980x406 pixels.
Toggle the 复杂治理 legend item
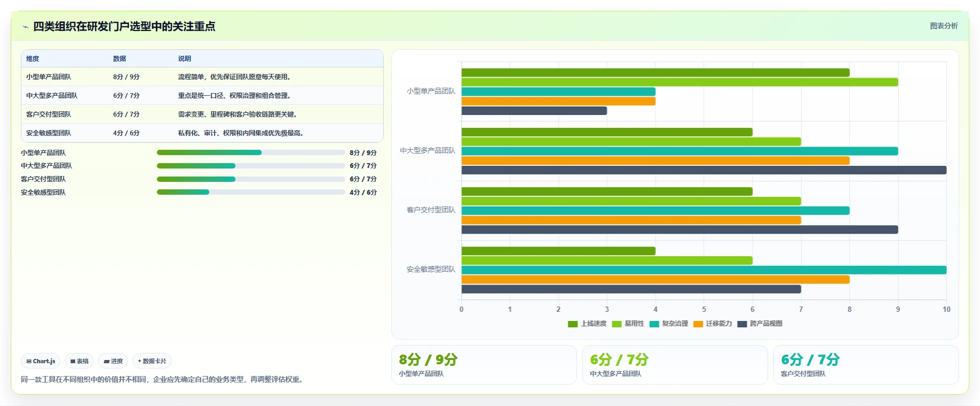(x=668, y=324)
